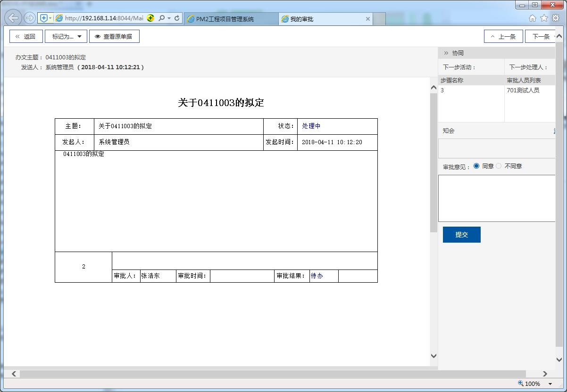Open browser home page icon

pos(533,18)
